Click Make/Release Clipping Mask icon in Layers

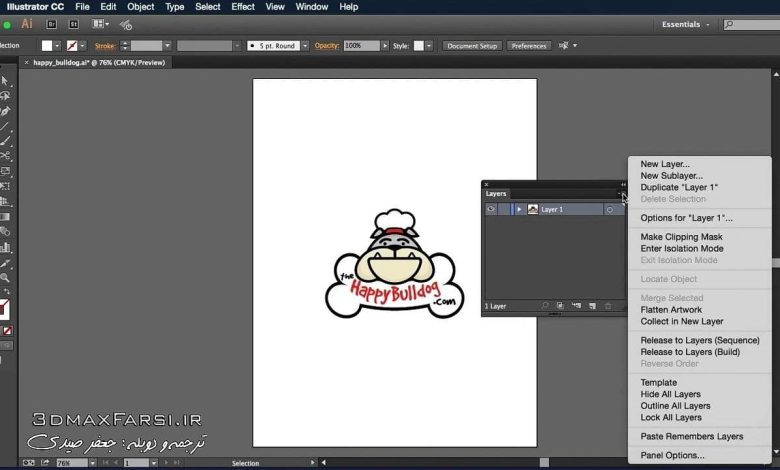(560, 306)
